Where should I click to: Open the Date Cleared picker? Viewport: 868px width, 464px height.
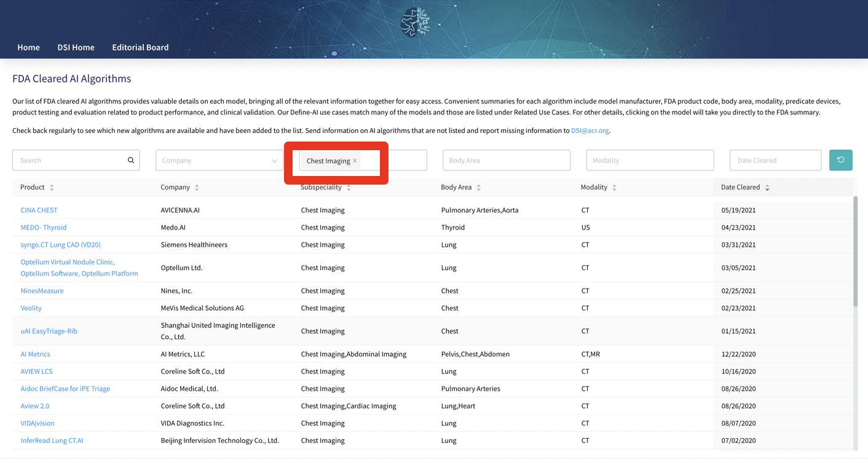[775, 160]
